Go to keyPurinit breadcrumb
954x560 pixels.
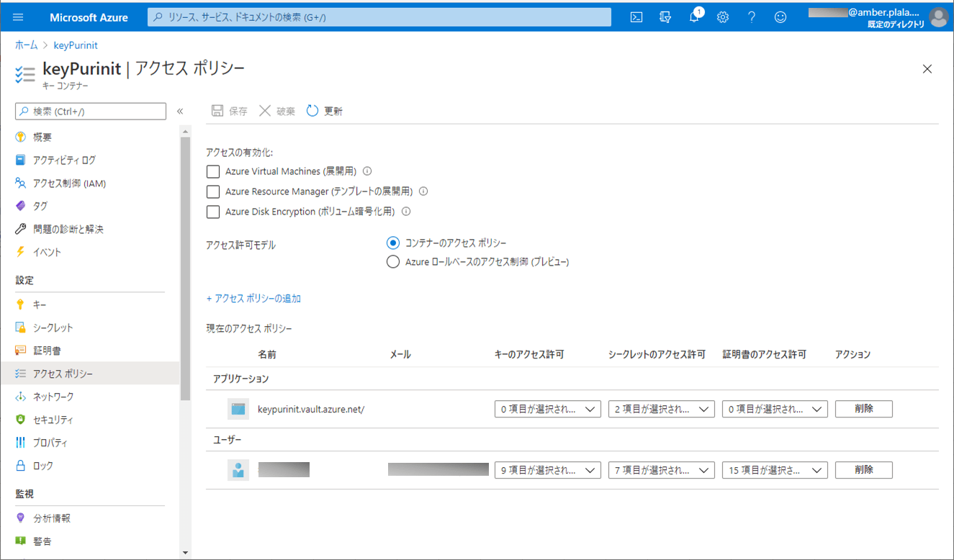click(x=76, y=45)
